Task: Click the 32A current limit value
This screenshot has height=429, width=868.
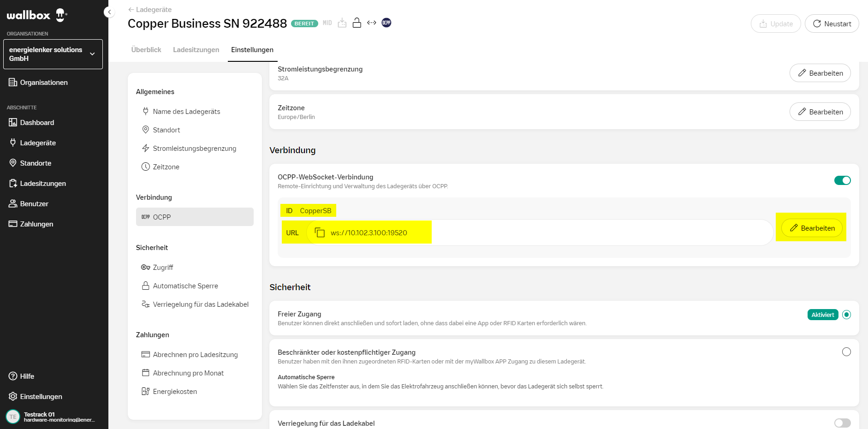Action: pos(283,78)
